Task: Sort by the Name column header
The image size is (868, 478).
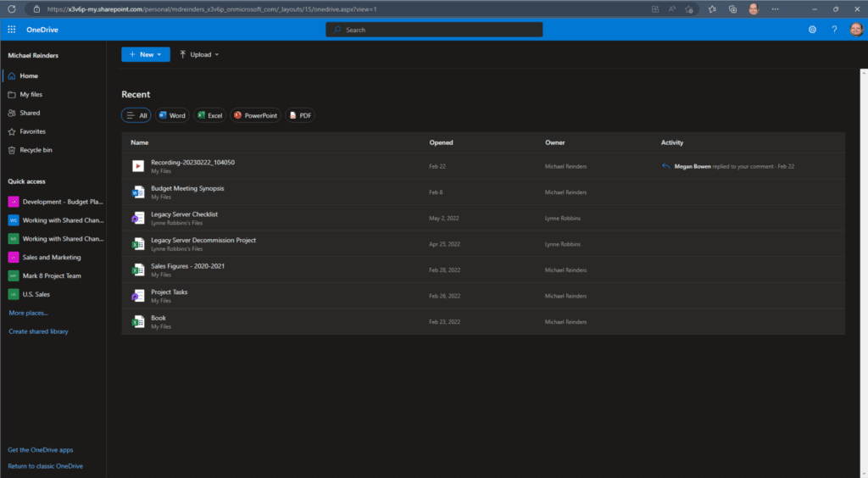Action: [140, 142]
